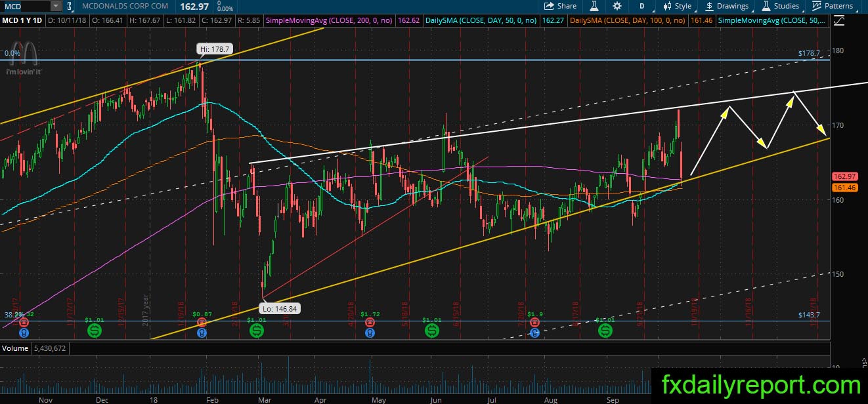Click the dividend icon in early June
This screenshot has height=404, width=868.
pos(431,331)
